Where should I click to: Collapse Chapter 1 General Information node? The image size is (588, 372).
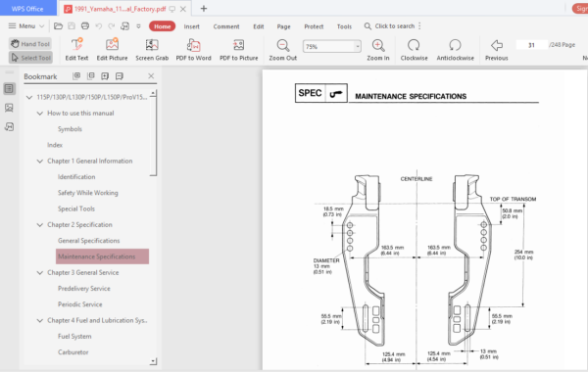pos(40,162)
